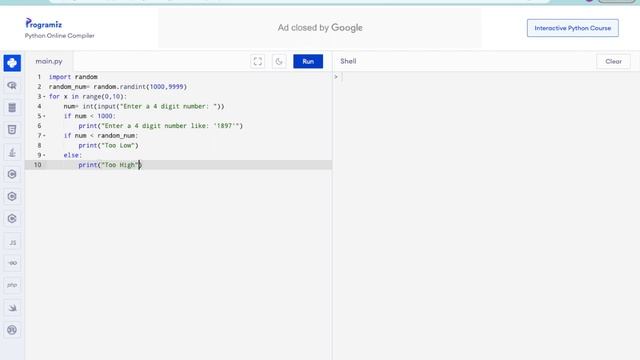Viewport: 640px width, 360px height.
Task: Open the Python compiler icon in sidebar
Action: (x=12, y=63)
